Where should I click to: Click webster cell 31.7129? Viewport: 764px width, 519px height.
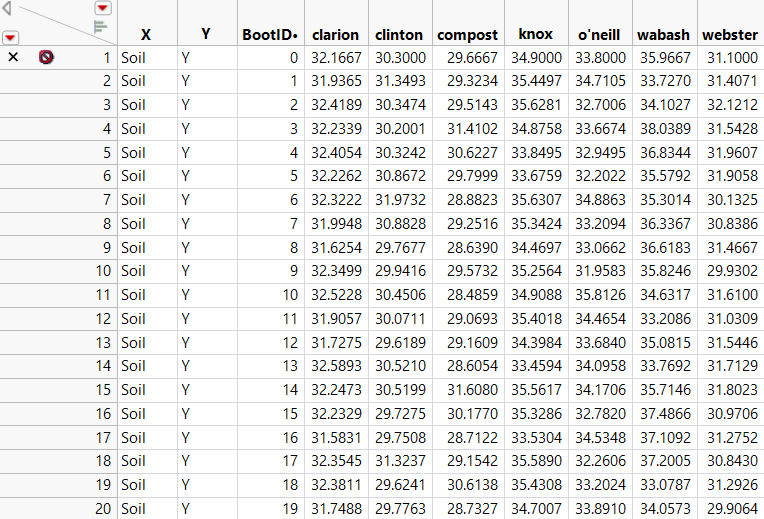coord(732,366)
